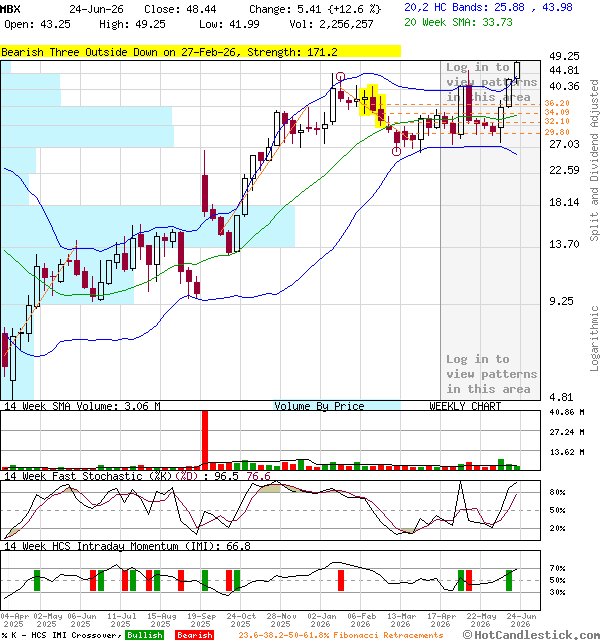Click the 44.81 price axis label
Screen dimensions: 600x640
[x=564, y=70]
